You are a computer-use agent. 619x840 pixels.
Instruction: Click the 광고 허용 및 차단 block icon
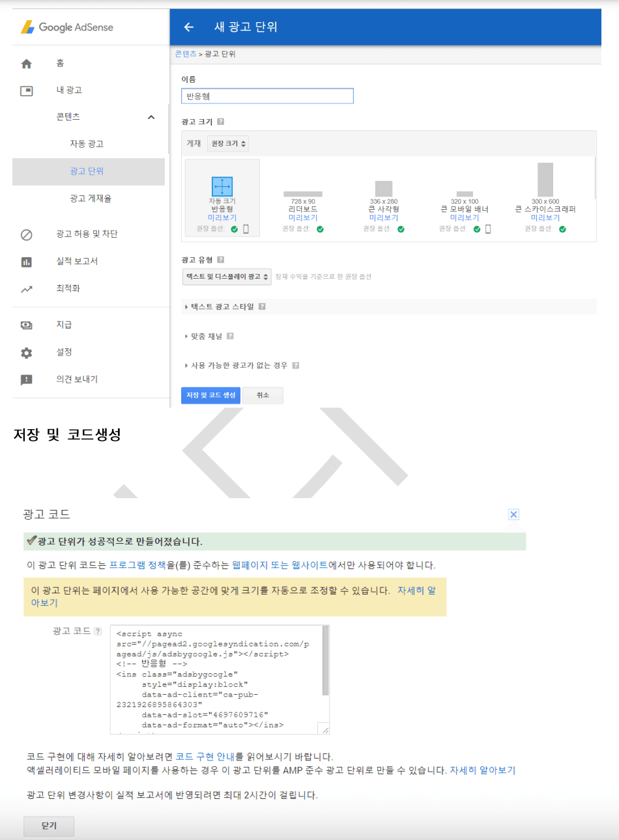[x=26, y=234]
